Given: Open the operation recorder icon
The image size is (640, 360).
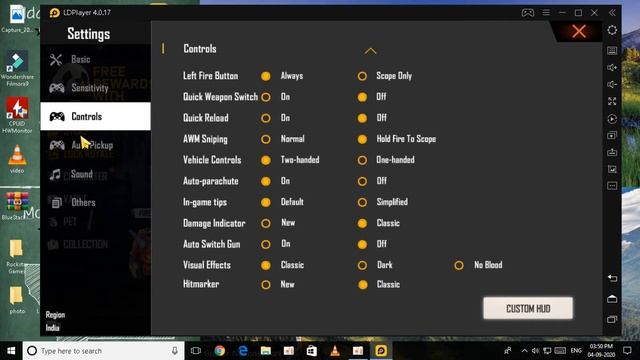Looking at the screenshot, I should click(612, 119).
